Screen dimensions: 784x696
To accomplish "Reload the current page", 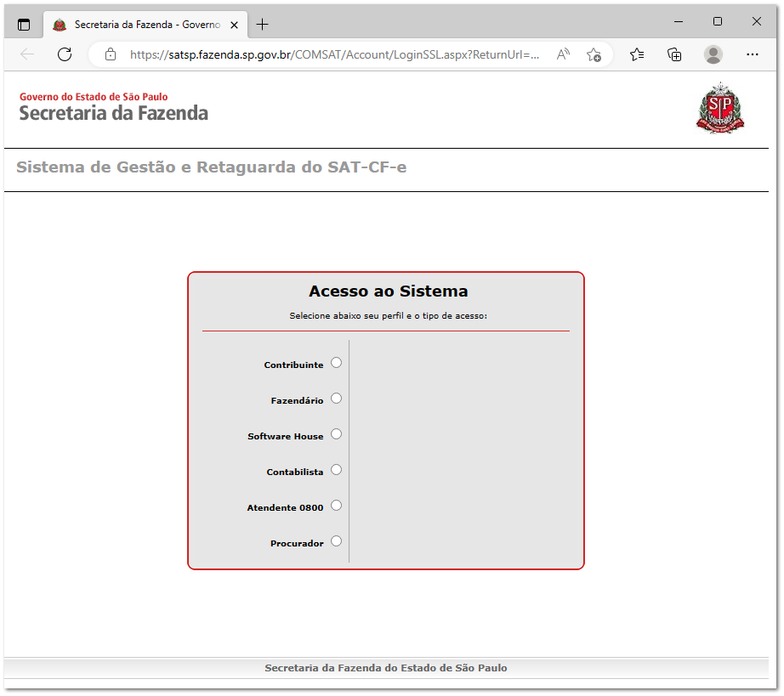I will [65, 54].
